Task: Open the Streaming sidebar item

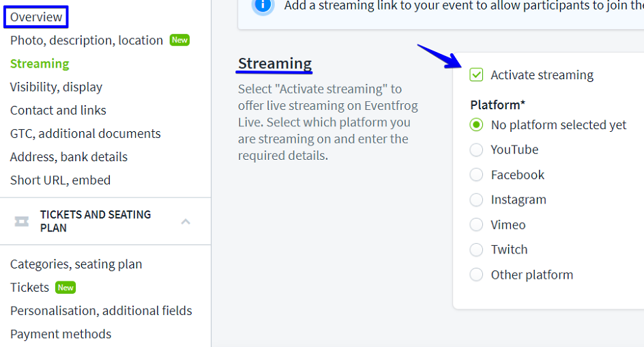Action: (x=40, y=64)
